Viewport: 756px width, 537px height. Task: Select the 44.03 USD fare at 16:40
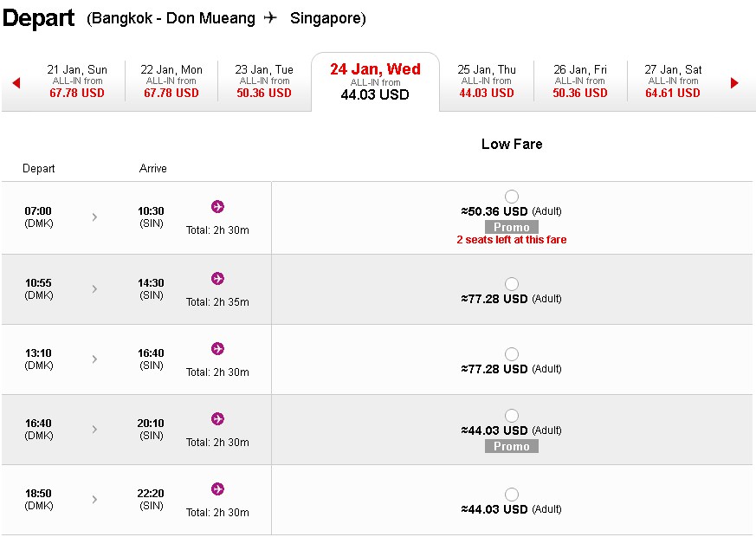512,416
